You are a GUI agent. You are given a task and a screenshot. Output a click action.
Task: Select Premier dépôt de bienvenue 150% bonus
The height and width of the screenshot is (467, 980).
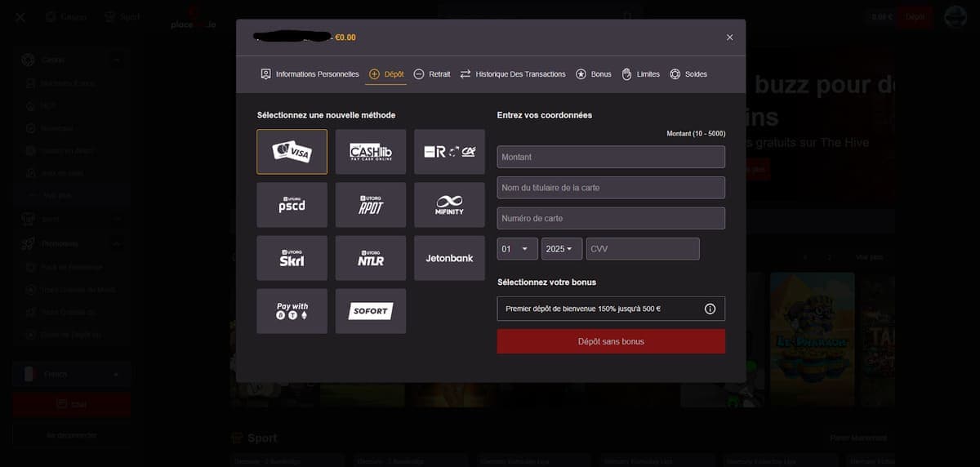[611, 309]
